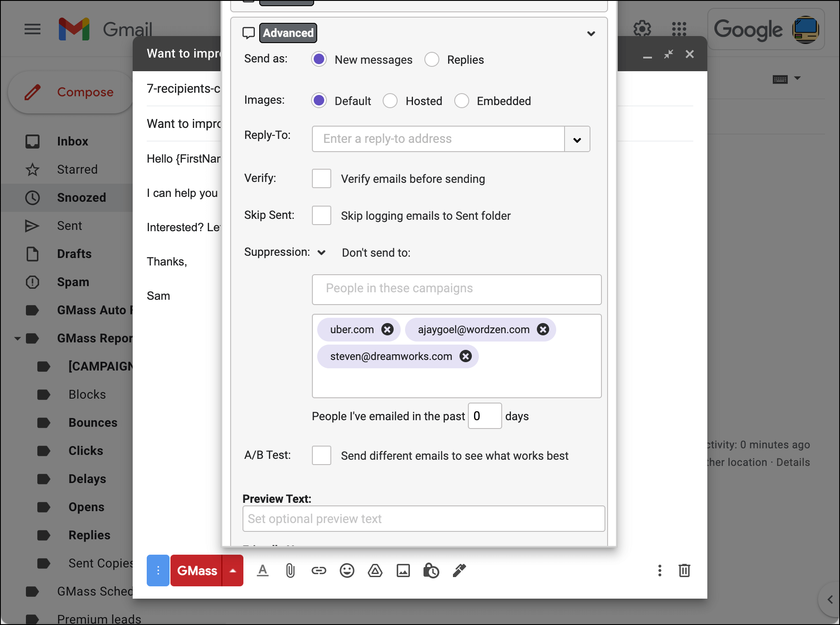This screenshot has height=625, width=840.
Task: Attach files using the paperclip icon
Action: coord(290,570)
